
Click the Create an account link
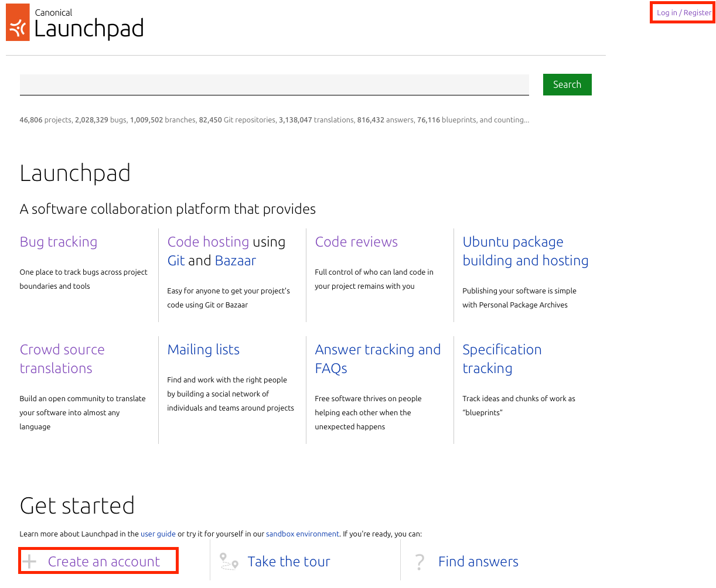coord(104,562)
